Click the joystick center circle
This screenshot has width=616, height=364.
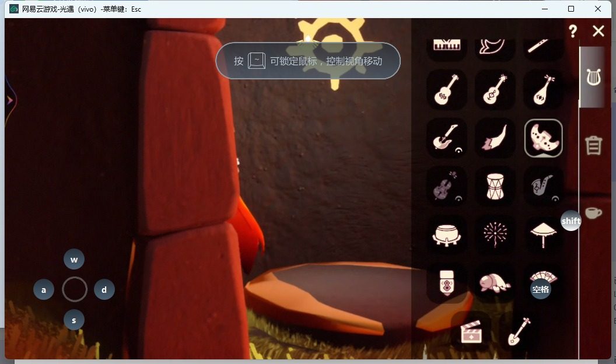coord(74,289)
